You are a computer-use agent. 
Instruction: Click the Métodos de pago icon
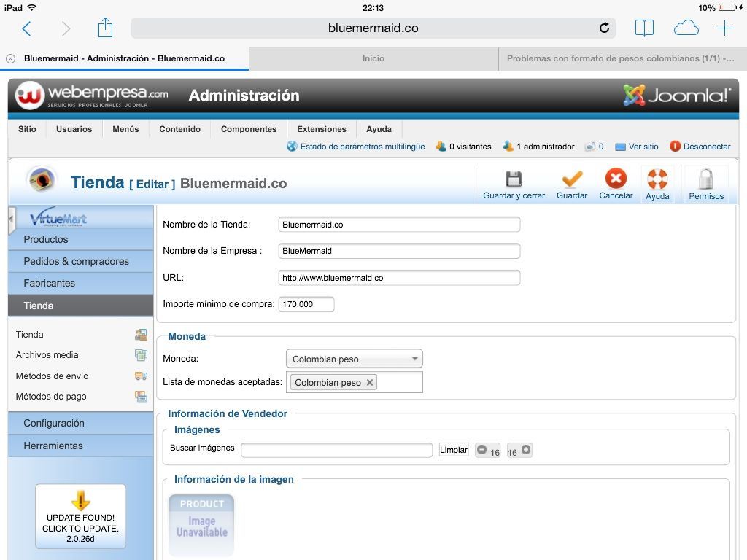tap(141, 397)
